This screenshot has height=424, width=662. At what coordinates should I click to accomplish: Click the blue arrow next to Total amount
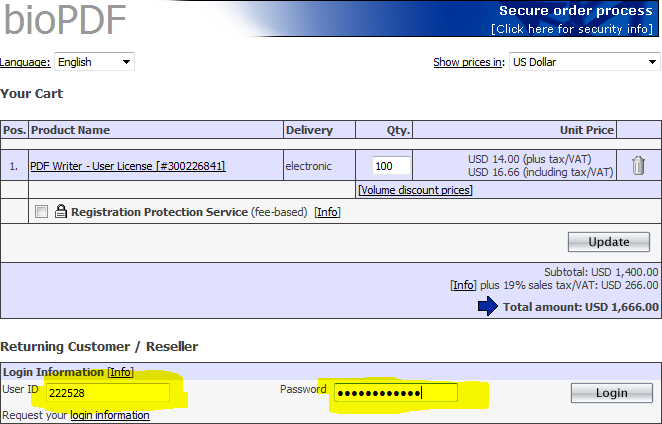point(488,306)
